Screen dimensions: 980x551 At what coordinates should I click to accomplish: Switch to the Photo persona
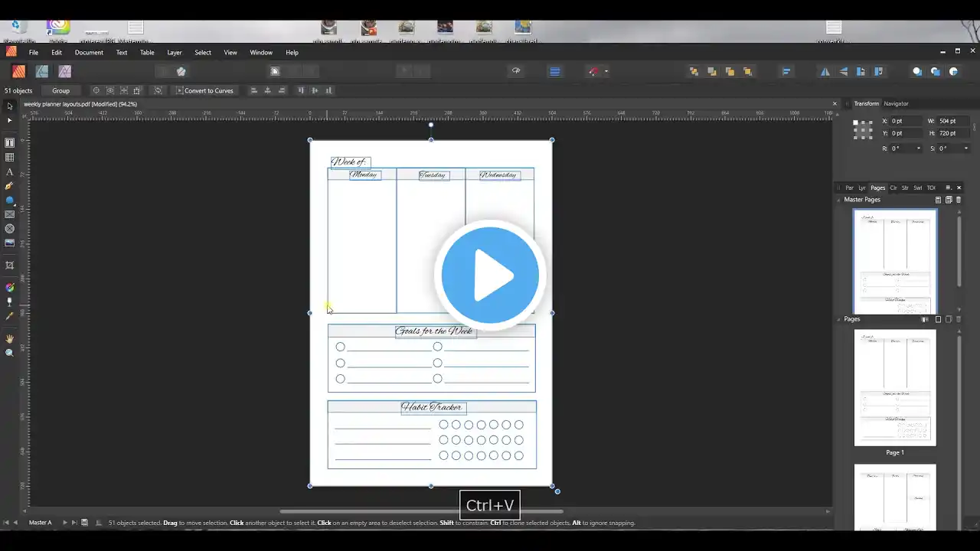click(64, 71)
